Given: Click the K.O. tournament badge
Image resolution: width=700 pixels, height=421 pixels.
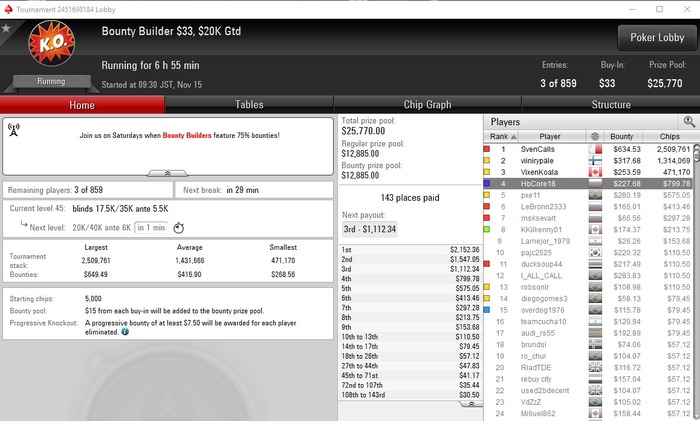Looking at the screenshot, I should 52,43.
